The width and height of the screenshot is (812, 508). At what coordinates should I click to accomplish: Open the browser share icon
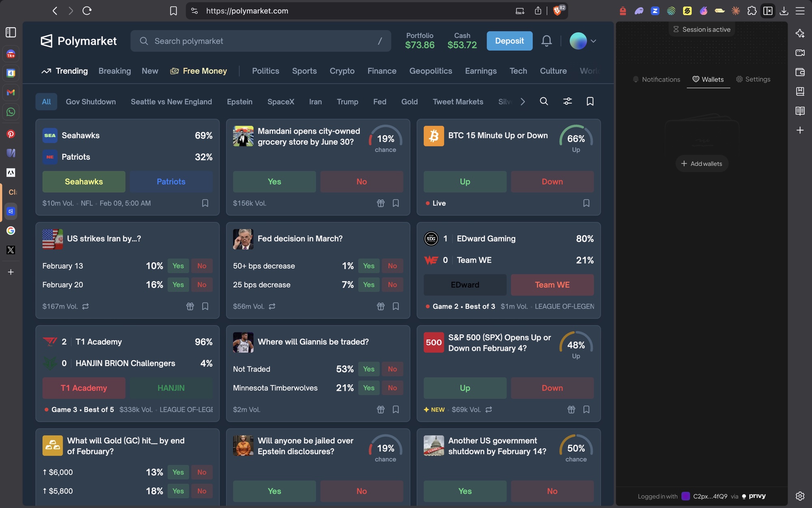pyautogui.click(x=538, y=11)
